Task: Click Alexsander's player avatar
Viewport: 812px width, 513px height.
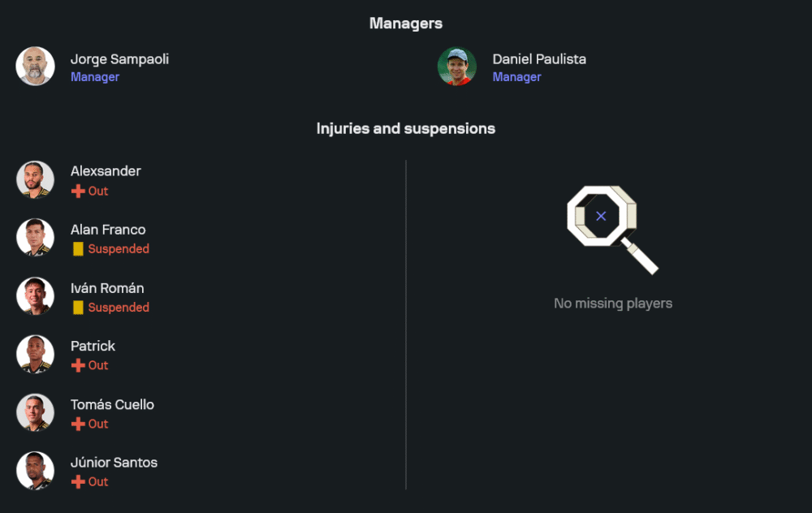Action: (35, 179)
